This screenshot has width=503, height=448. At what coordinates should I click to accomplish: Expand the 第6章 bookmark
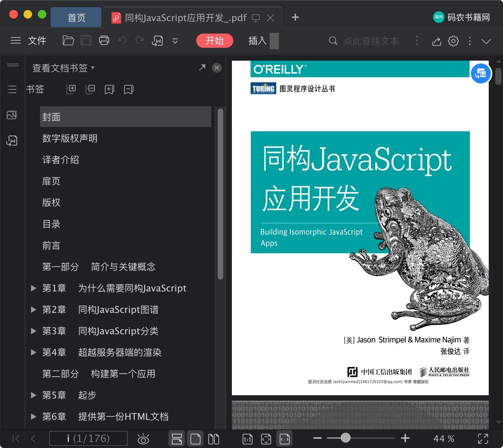[x=33, y=416]
